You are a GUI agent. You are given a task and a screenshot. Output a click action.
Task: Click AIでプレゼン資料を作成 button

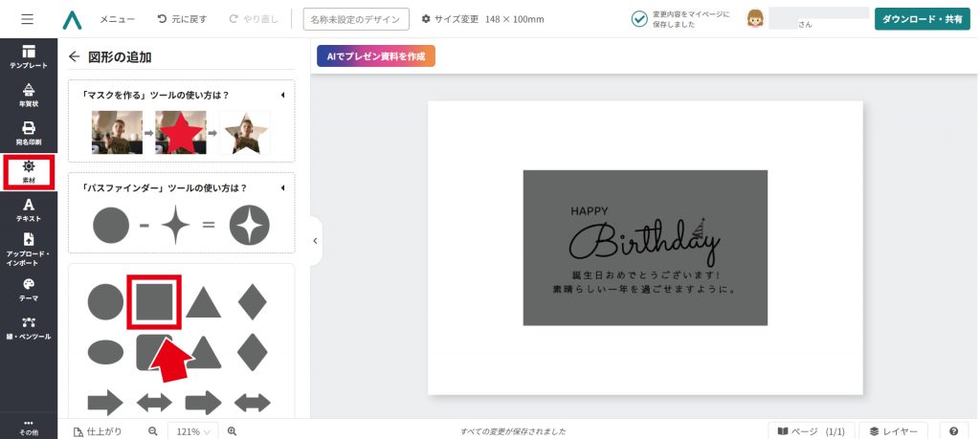click(376, 56)
